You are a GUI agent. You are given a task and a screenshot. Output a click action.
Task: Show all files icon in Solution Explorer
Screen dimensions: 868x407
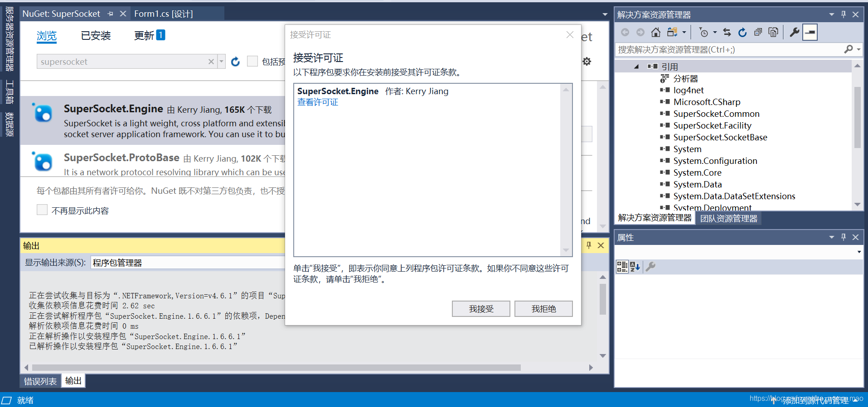point(773,32)
